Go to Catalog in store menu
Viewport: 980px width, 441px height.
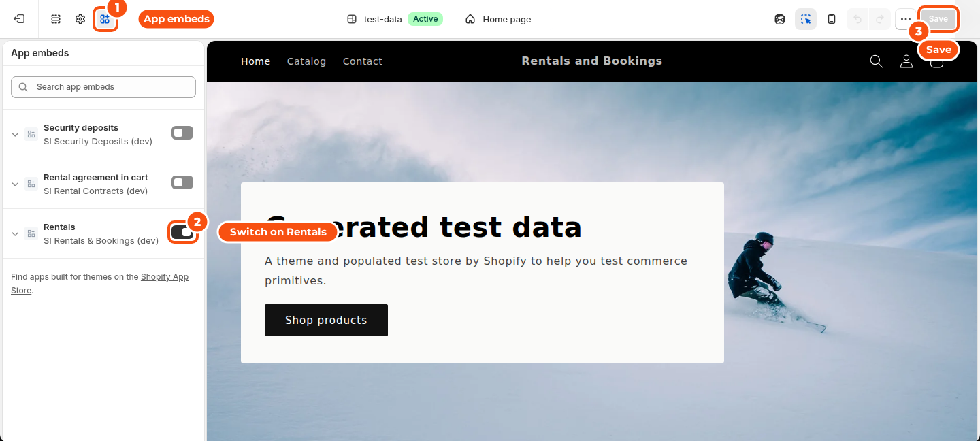click(x=306, y=61)
